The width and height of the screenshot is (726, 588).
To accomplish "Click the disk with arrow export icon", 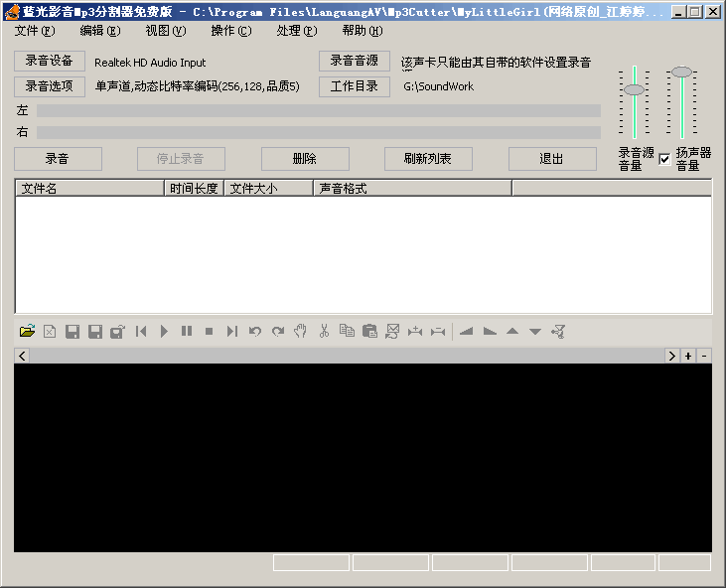I will [x=117, y=331].
